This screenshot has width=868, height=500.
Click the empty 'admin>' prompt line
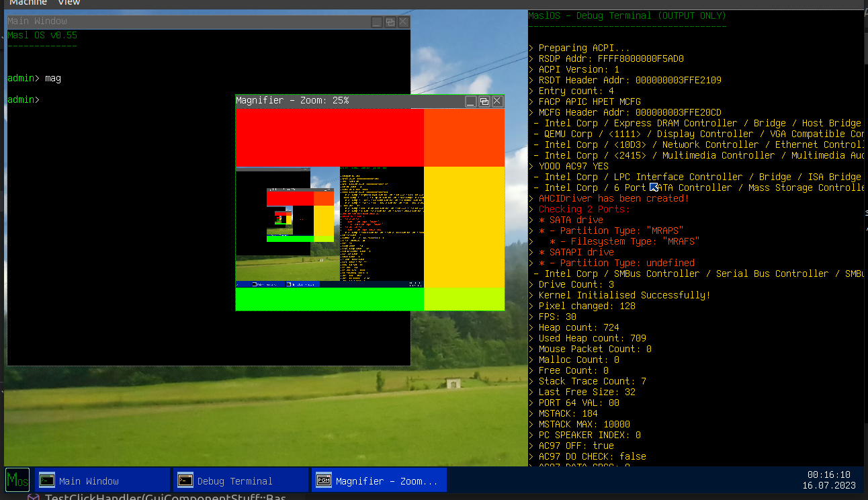click(x=24, y=99)
